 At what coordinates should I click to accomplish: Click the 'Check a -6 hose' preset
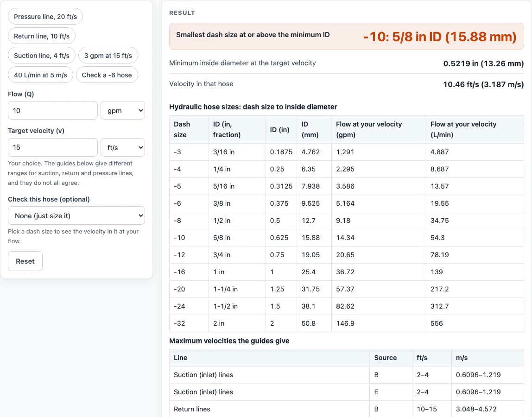coord(107,75)
